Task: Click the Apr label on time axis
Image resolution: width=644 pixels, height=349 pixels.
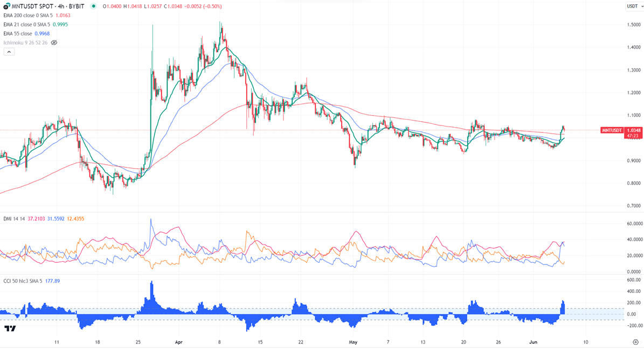Action: tap(178, 342)
